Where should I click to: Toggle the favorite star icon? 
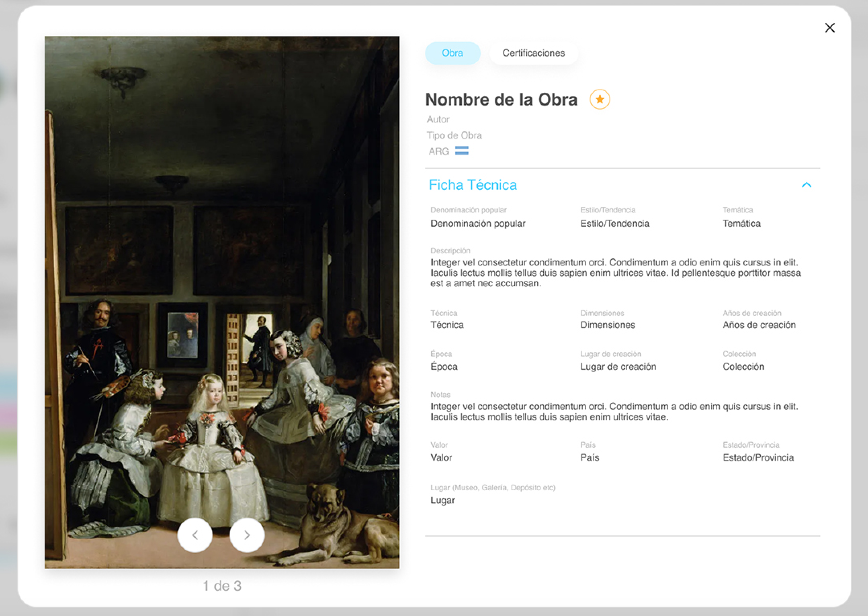point(600,99)
